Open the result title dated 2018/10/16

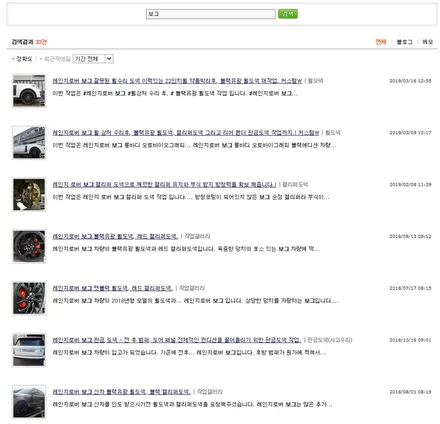coord(177,340)
